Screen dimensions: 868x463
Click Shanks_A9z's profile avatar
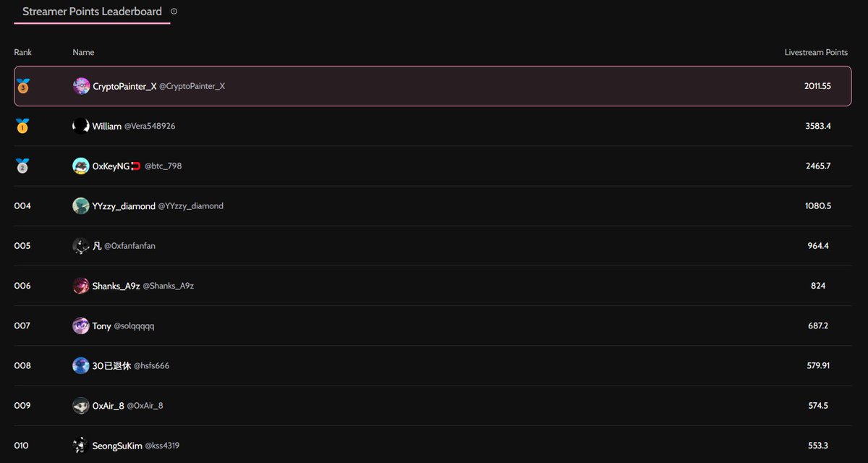(x=81, y=286)
